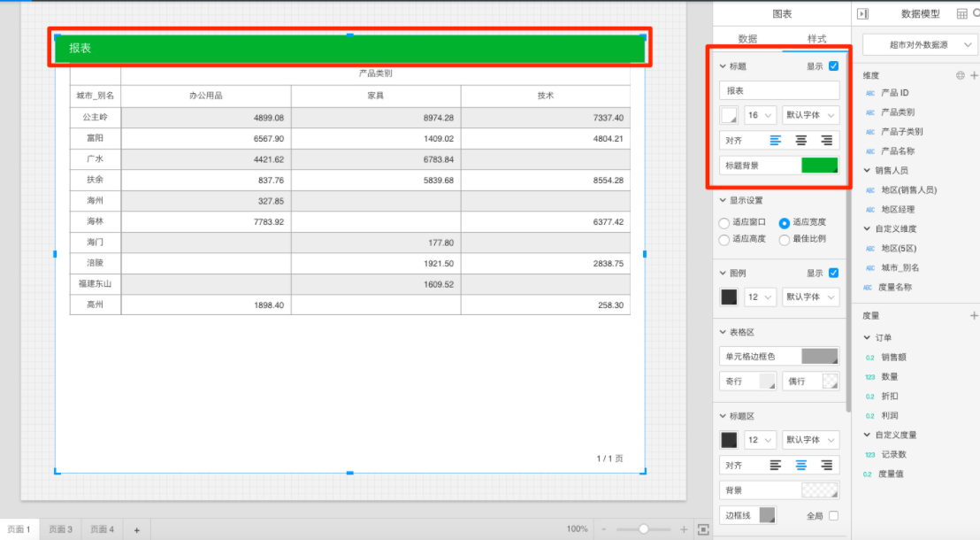The height and width of the screenshot is (540, 980).
Task: Open the 标题区 font size dropdown
Action: coord(760,440)
